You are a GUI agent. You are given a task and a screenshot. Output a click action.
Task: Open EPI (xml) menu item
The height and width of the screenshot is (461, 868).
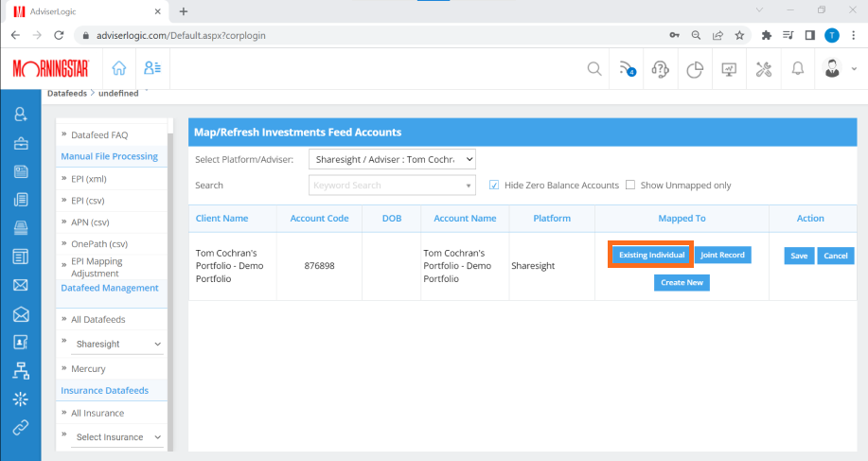[x=89, y=179]
